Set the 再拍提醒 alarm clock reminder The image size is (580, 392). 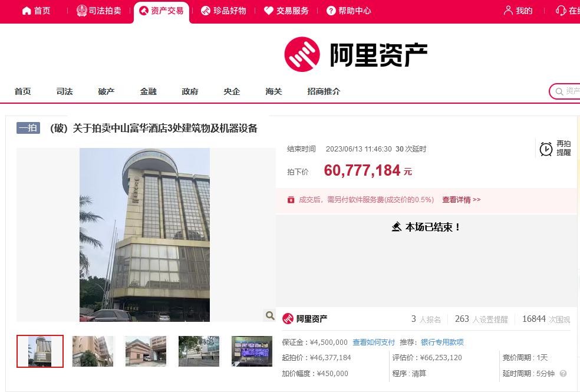546,149
